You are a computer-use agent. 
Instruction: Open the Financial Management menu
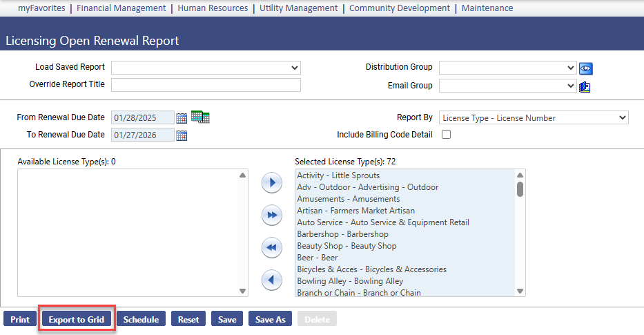121,8
